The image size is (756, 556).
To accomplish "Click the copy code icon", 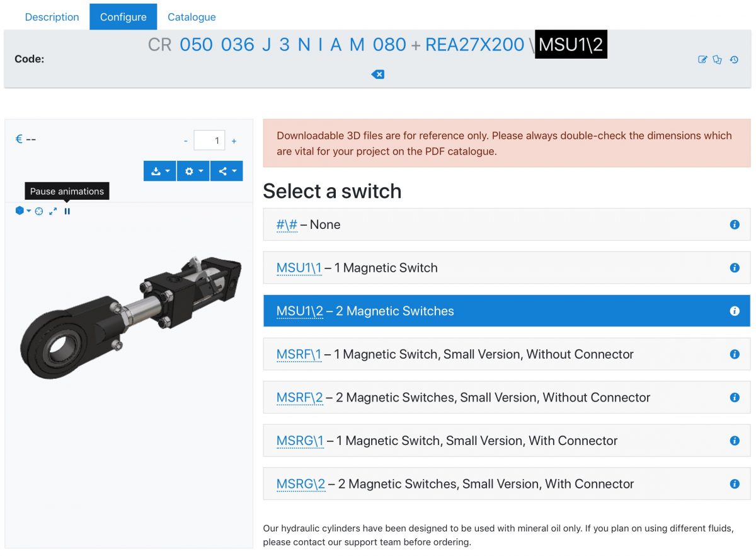I will click(x=718, y=60).
